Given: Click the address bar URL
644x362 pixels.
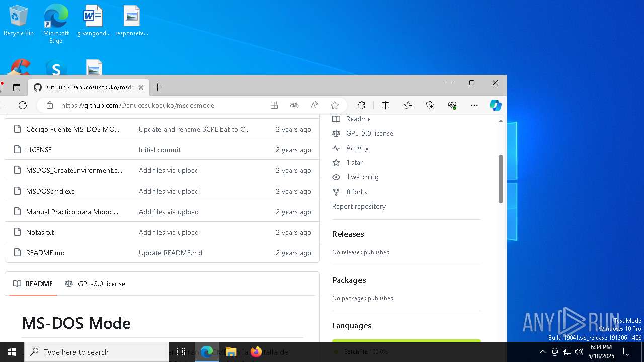Looking at the screenshot, I should 138,105.
